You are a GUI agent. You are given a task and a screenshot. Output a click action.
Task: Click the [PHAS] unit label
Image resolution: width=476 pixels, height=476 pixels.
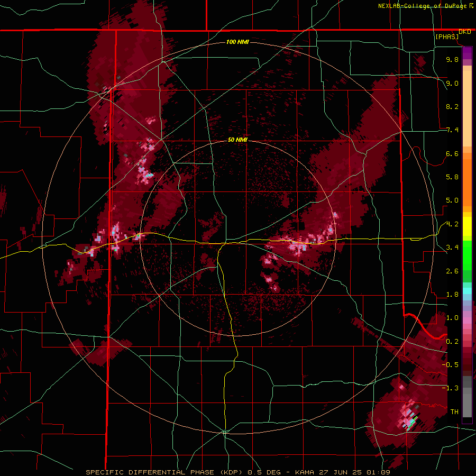447,37
